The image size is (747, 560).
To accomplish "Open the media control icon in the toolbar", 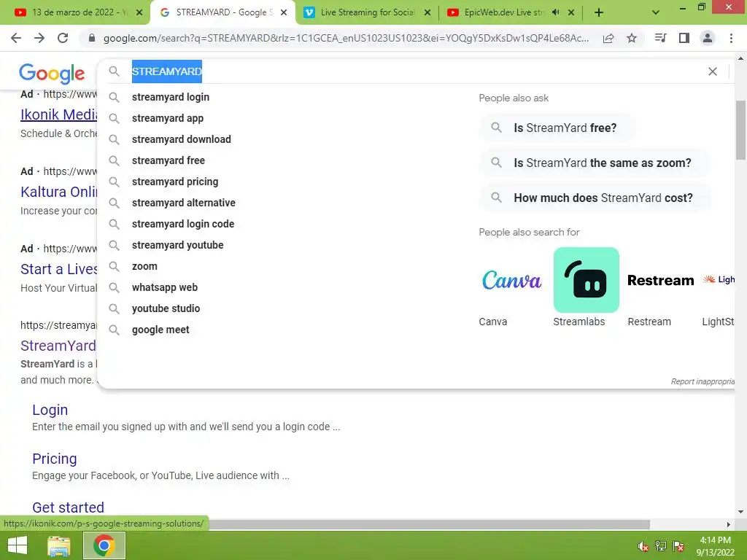I will coord(660,38).
